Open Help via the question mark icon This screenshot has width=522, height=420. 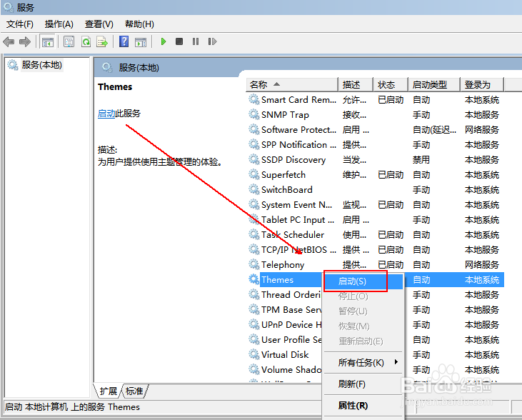[x=124, y=41]
